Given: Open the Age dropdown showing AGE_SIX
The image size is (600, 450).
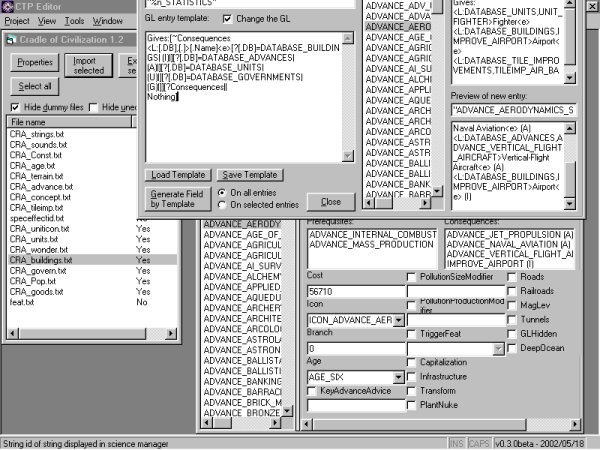Looking at the screenshot, I should 398,377.
